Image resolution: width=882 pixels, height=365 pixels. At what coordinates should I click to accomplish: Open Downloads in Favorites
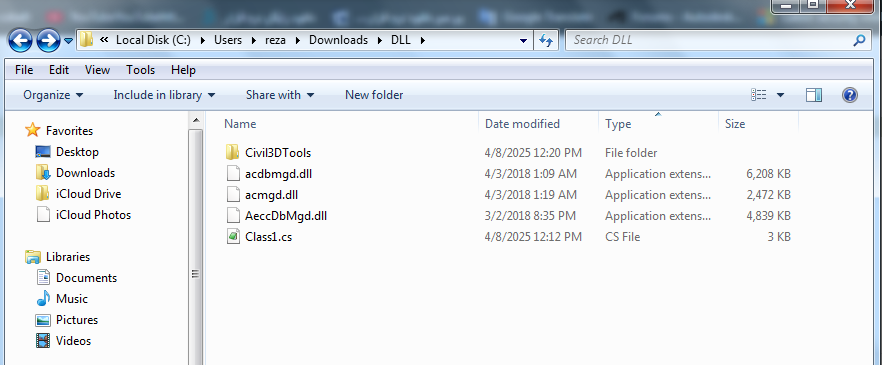coord(86,173)
